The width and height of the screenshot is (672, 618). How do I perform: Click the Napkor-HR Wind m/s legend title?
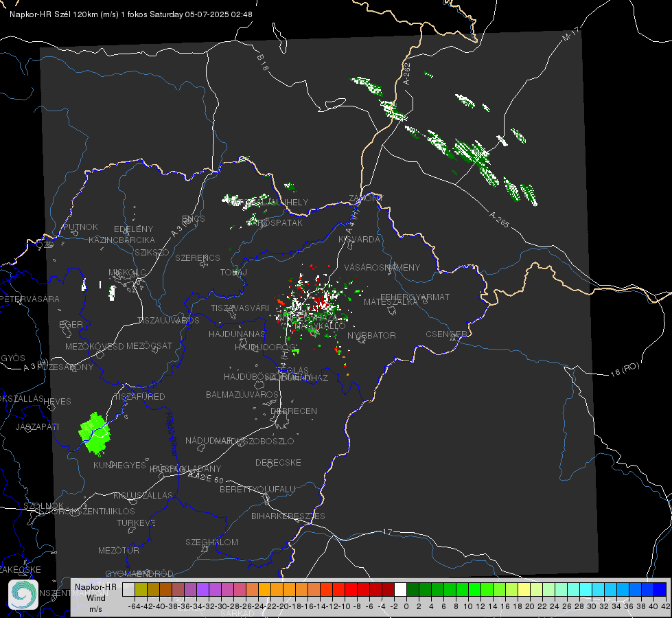(95, 597)
